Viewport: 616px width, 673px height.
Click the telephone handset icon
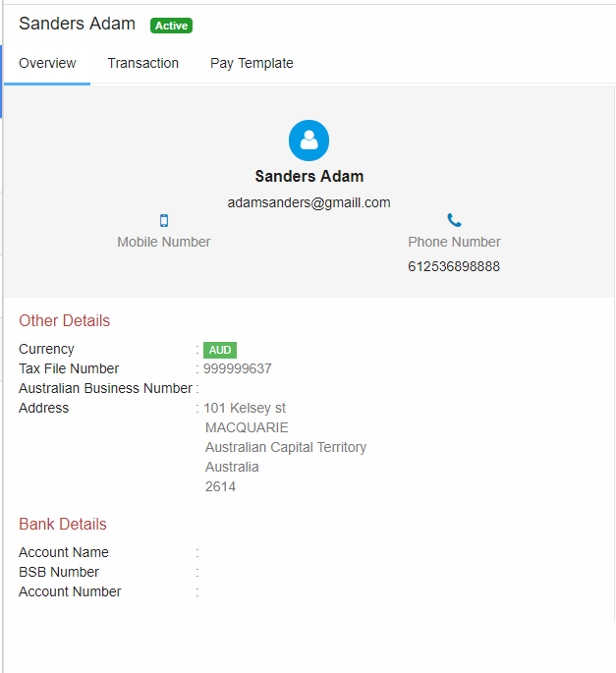click(x=454, y=220)
